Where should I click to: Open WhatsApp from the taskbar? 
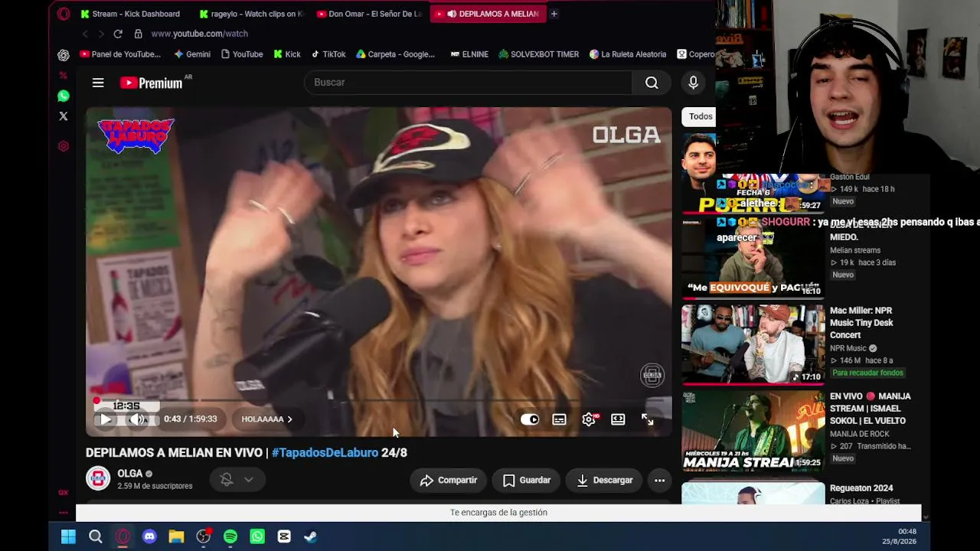[257, 536]
